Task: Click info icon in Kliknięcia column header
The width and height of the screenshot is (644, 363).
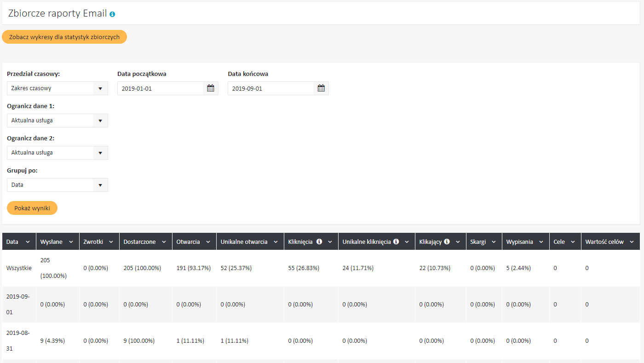Action: 319,242
